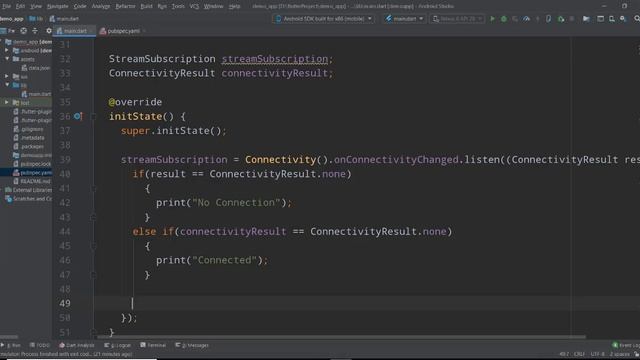The height and width of the screenshot is (360, 640).
Task: Select External Libraries node
Action: 28,190
